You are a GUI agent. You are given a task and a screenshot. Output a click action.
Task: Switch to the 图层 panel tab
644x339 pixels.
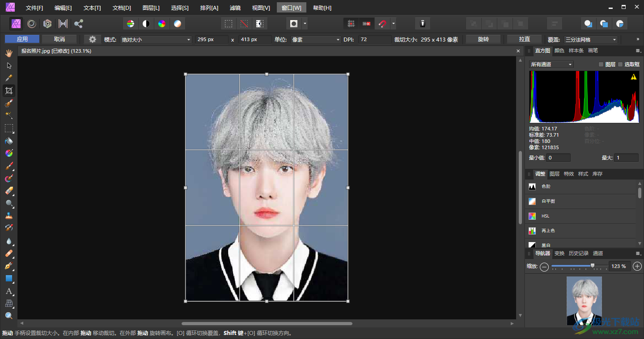coord(555,174)
